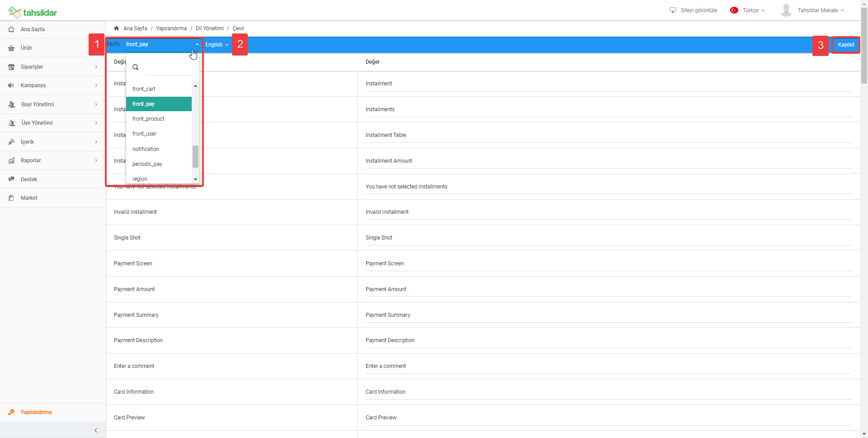Click the dropdown search input field
This screenshot has height=438, width=868.
click(168, 67)
